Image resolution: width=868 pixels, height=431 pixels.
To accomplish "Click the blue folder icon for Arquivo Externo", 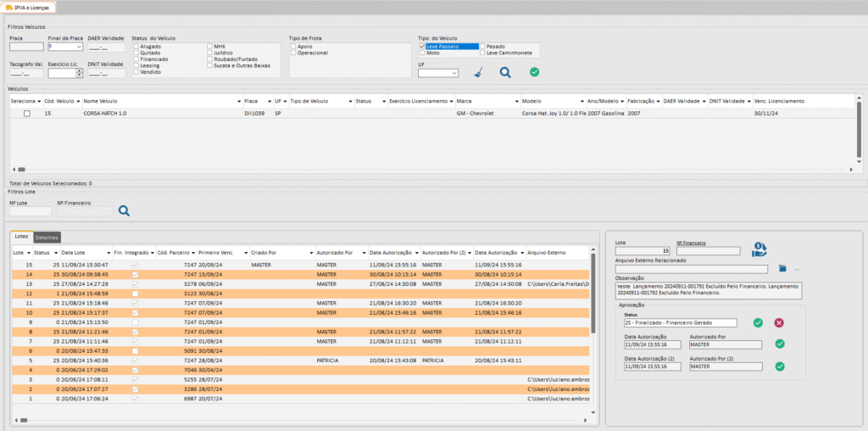I will coord(782,269).
